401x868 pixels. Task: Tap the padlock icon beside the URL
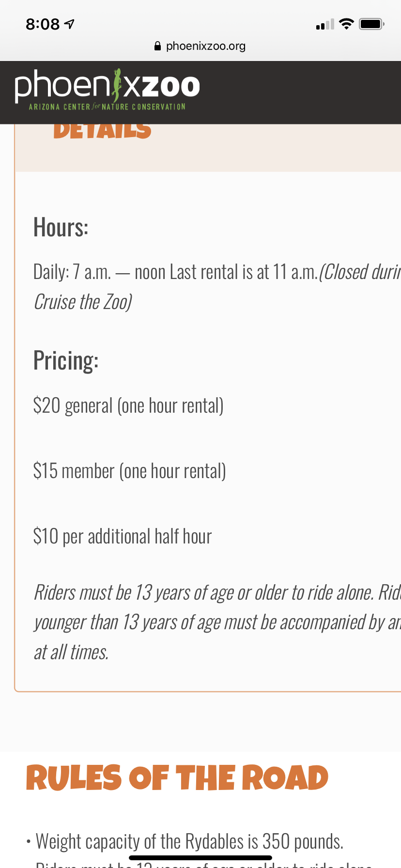pyautogui.click(x=157, y=46)
